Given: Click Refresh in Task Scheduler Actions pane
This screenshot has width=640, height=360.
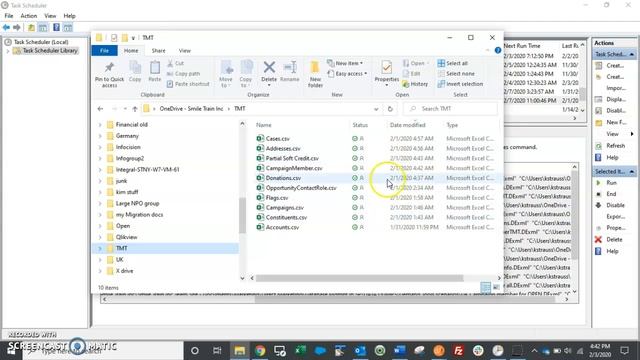Looking at the screenshot, I should point(615,145).
